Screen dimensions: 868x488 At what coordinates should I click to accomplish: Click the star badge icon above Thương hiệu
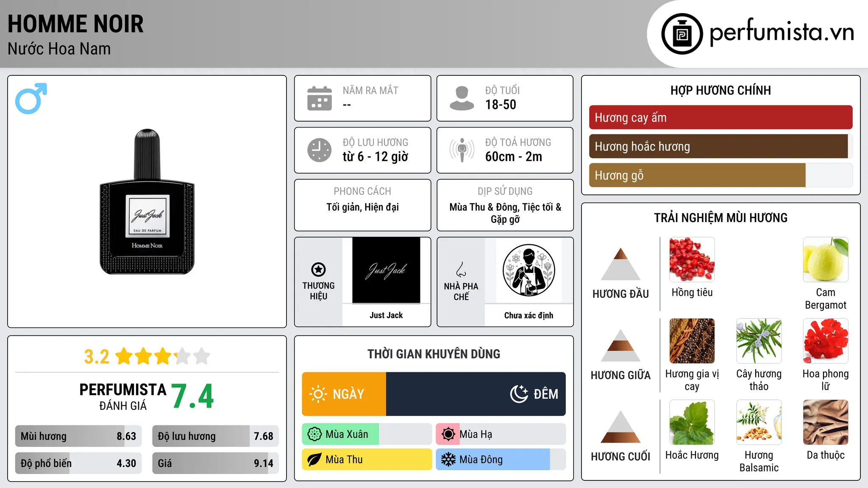click(318, 269)
